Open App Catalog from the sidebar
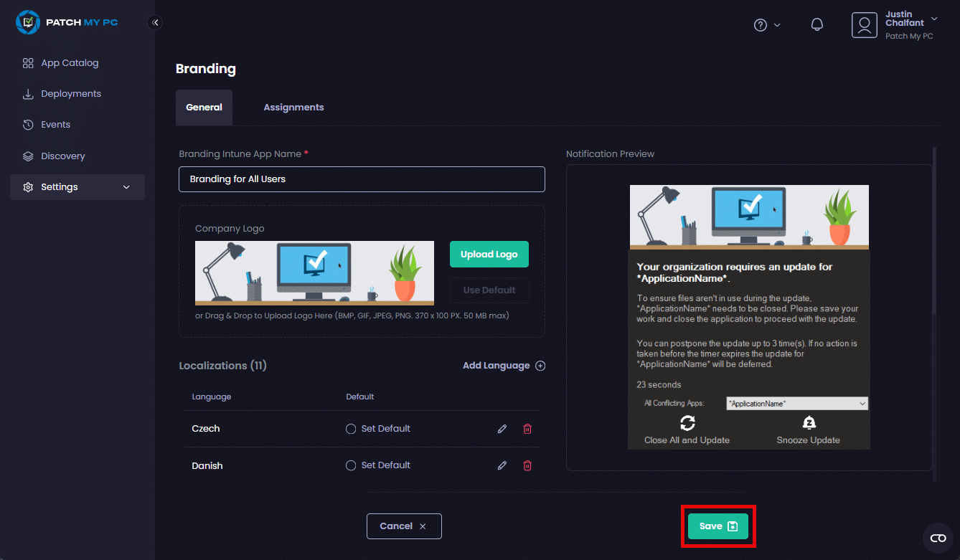Viewport: 960px width, 560px height. (70, 63)
